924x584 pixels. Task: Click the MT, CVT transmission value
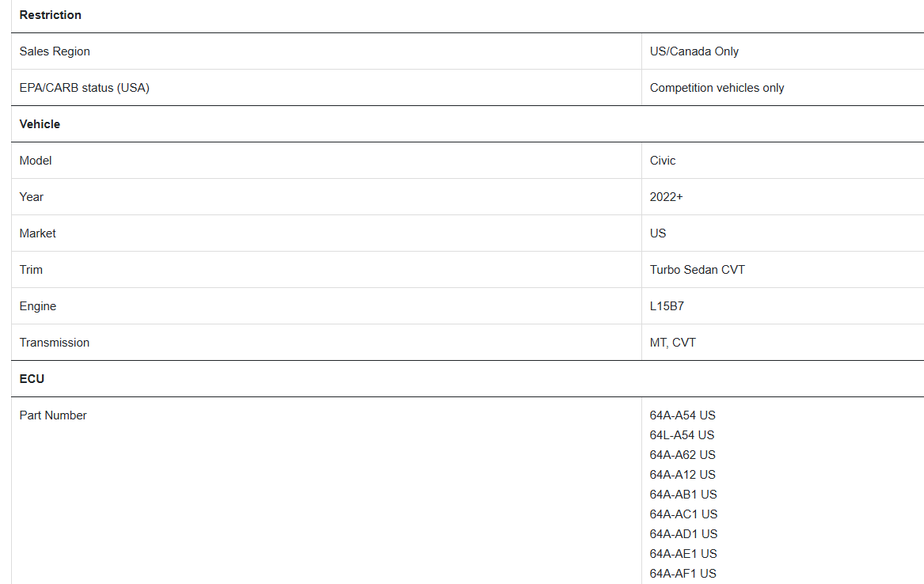pos(672,343)
